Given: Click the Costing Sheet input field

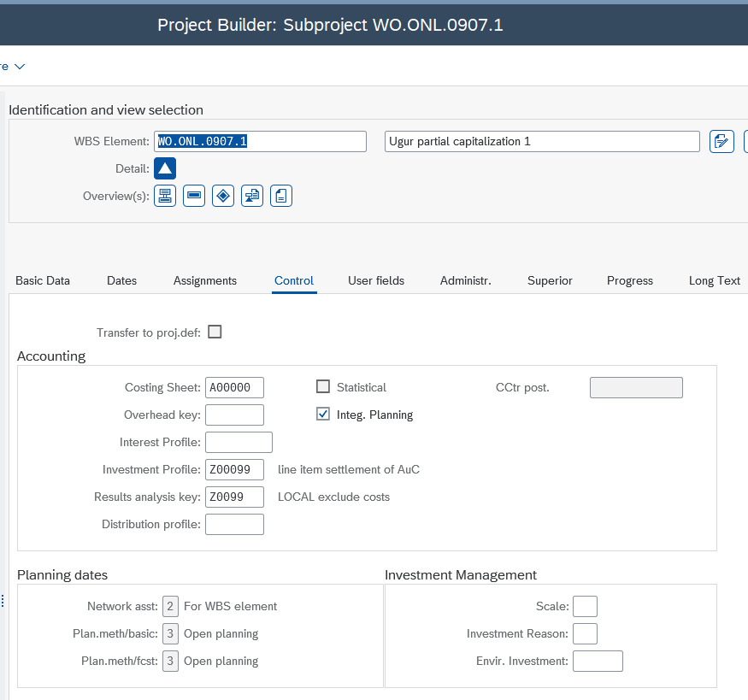Looking at the screenshot, I should tap(234, 387).
